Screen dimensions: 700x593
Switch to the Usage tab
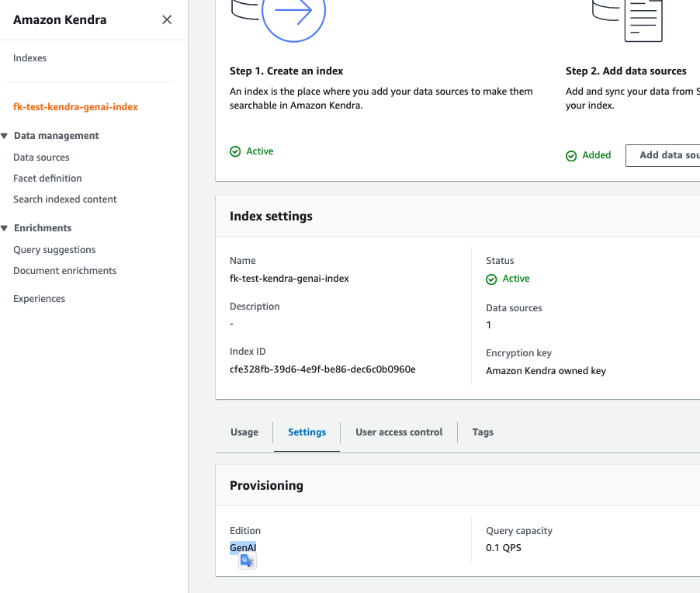point(244,432)
